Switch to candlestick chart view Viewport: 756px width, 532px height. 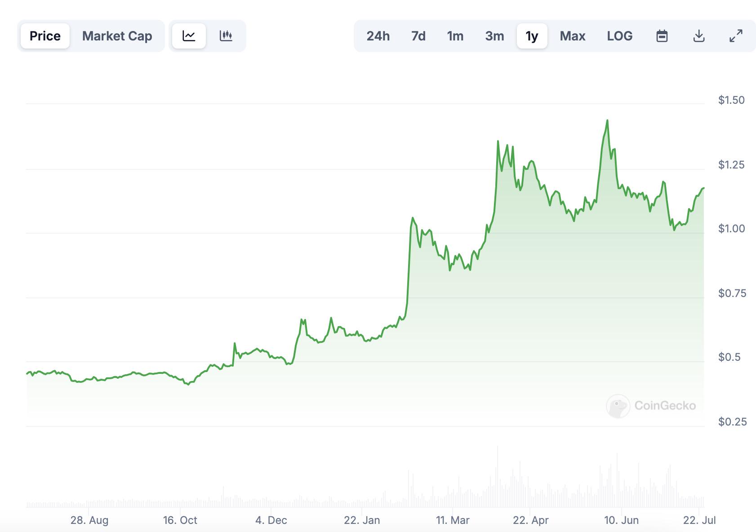click(x=226, y=36)
